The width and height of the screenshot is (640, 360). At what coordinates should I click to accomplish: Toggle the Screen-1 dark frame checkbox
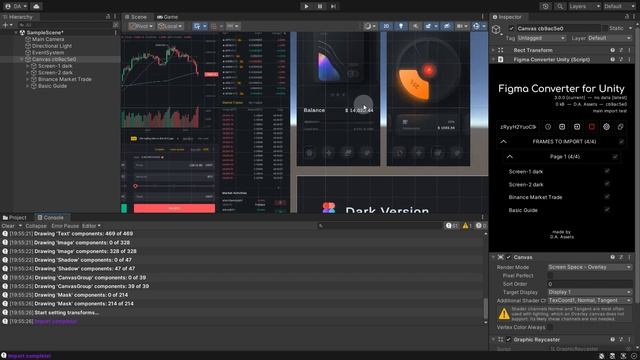[x=607, y=171]
